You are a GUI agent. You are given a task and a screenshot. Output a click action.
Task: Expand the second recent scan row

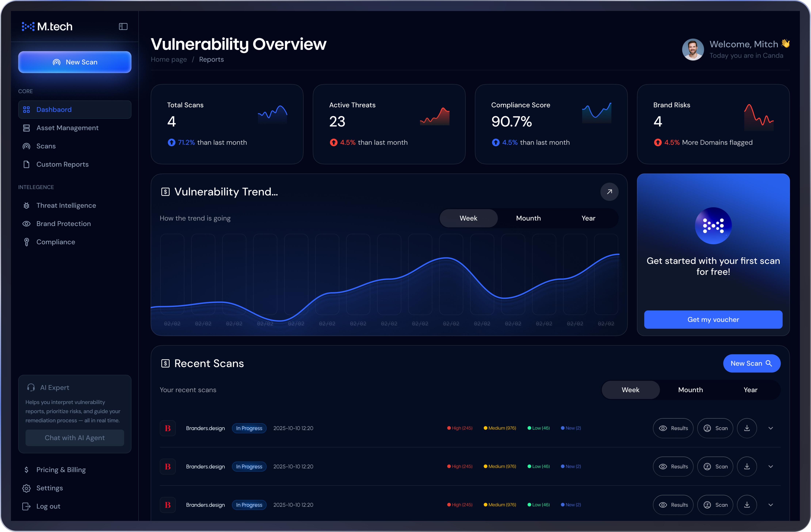click(770, 467)
